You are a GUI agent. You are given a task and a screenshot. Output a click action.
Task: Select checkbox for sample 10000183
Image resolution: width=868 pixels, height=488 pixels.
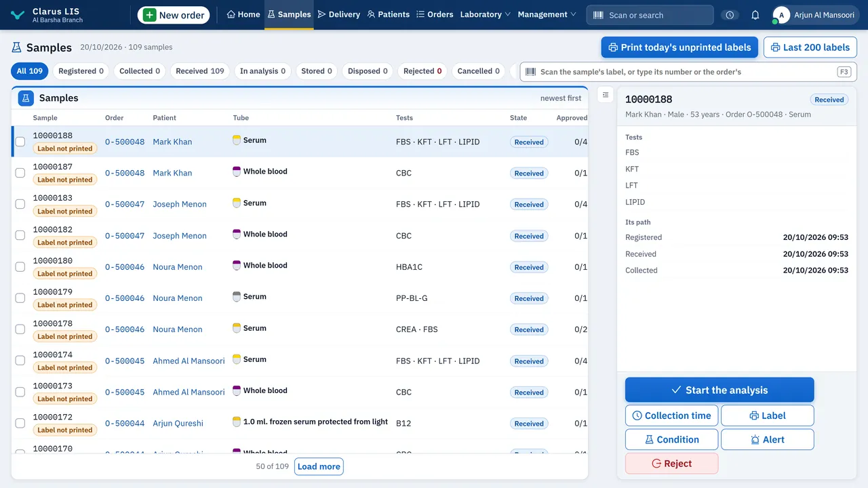[x=20, y=204]
